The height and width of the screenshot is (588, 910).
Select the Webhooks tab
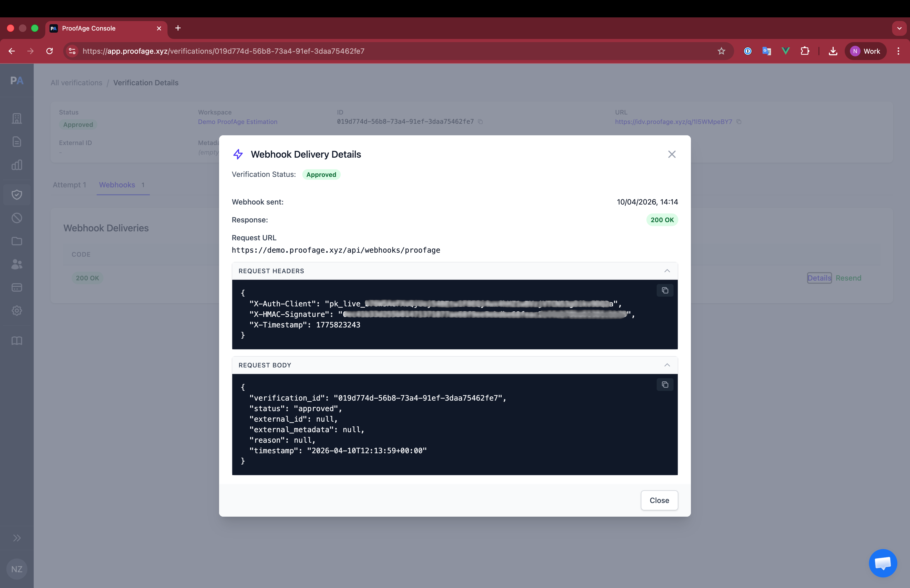[117, 185]
